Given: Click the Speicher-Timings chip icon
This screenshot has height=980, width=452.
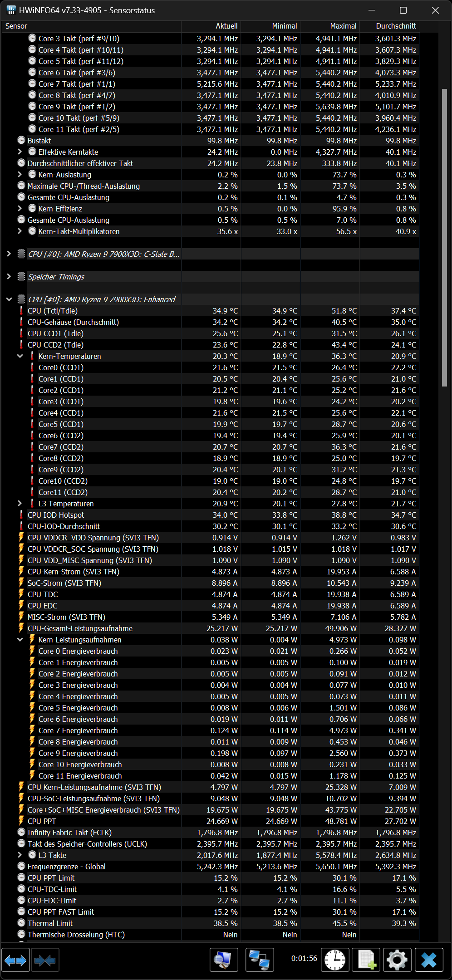Looking at the screenshot, I should pos(21,276).
